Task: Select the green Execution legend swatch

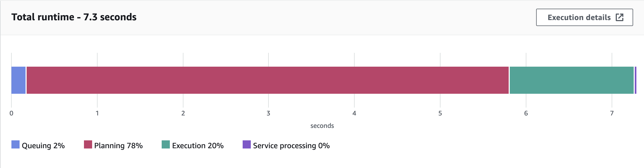Action: point(166,144)
